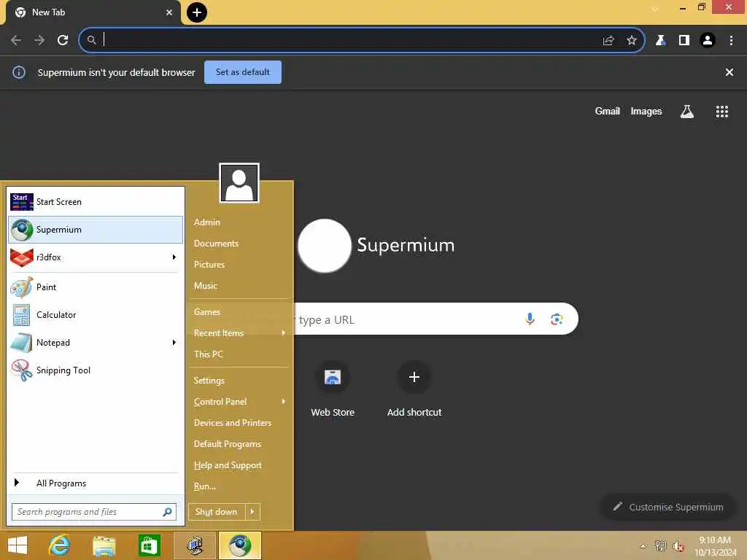
Task: Open the Admin user folder
Action: (206, 222)
